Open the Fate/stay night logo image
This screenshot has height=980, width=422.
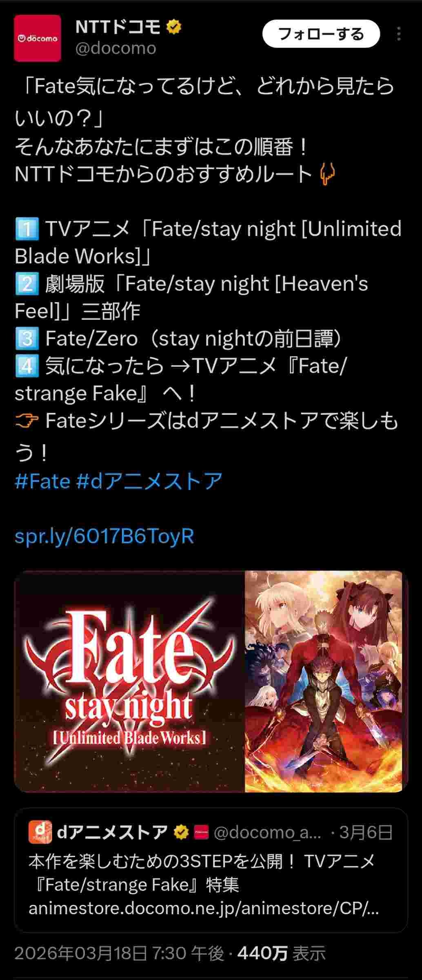[130, 681]
